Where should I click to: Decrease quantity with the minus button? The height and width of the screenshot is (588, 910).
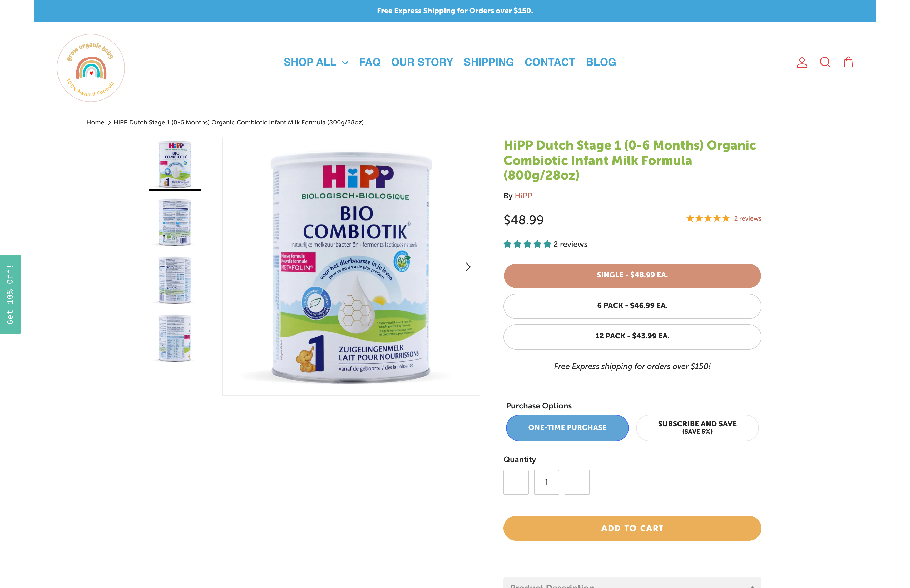[516, 482]
